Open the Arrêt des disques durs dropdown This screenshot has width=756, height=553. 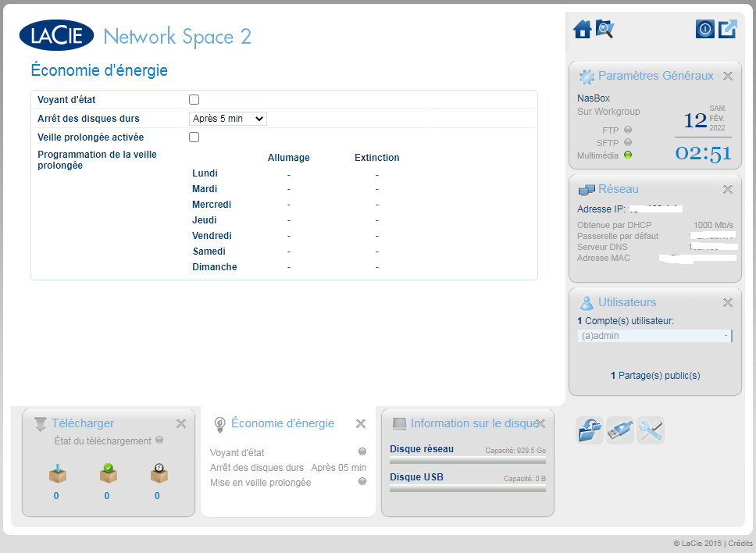click(228, 119)
